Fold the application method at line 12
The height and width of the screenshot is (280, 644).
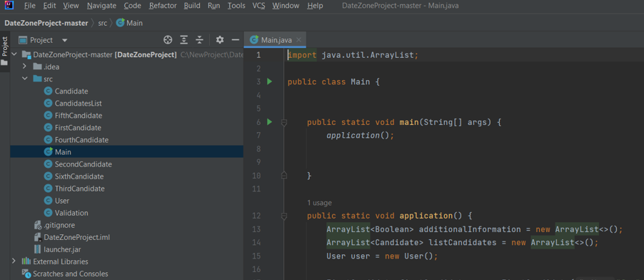(284, 216)
